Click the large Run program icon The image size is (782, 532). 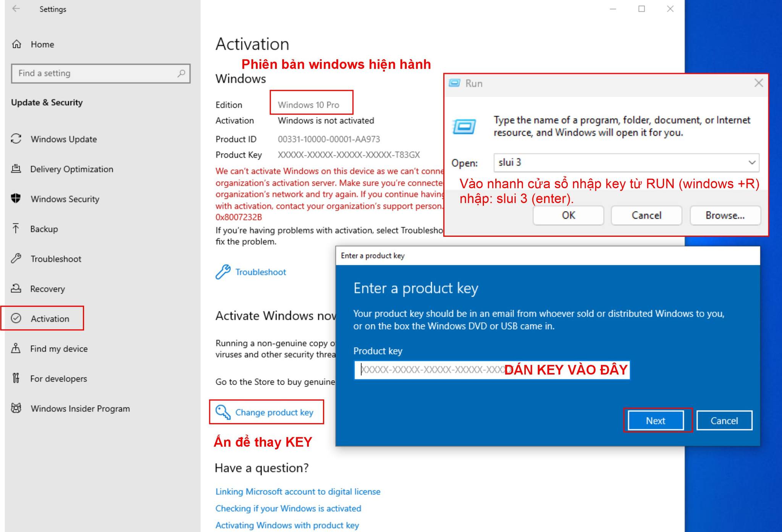(465, 126)
